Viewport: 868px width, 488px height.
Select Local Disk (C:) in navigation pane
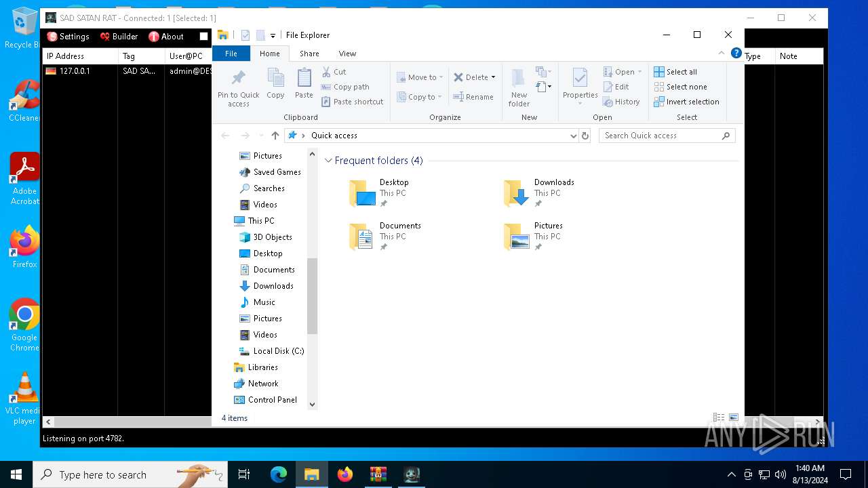[x=278, y=351]
